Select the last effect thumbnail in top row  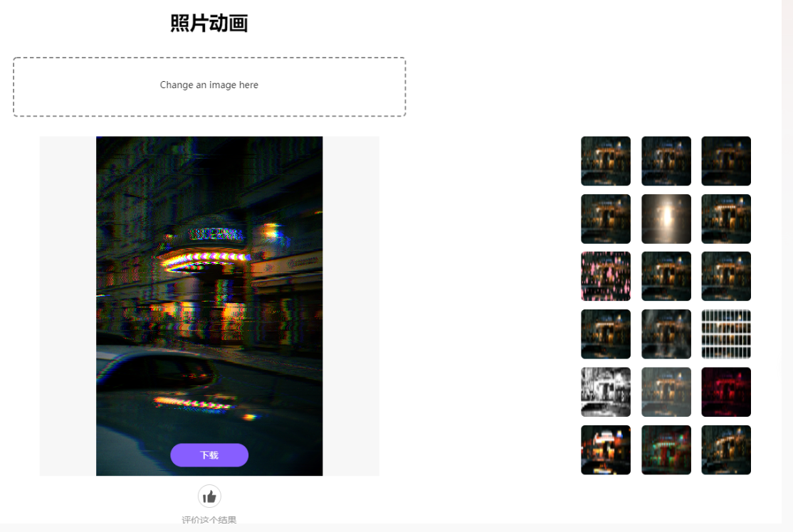coord(726,161)
